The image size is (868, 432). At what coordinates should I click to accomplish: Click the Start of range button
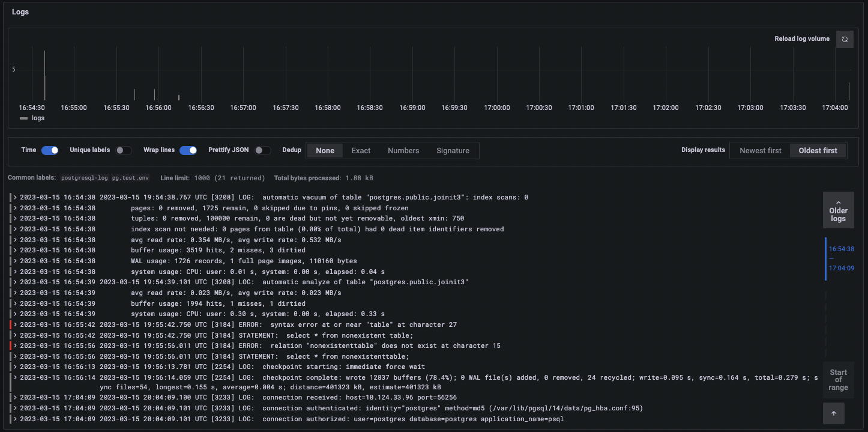pyautogui.click(x=838, y=380)
